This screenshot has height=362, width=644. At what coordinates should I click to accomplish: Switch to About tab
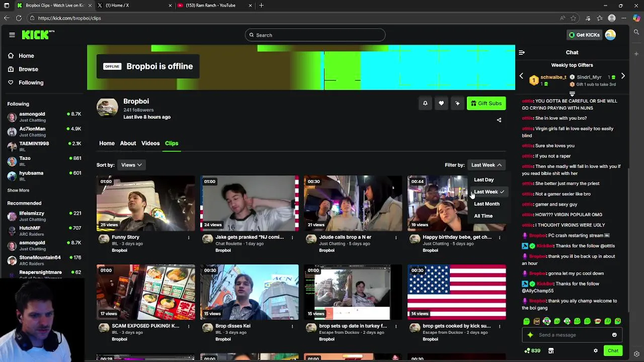128,143
